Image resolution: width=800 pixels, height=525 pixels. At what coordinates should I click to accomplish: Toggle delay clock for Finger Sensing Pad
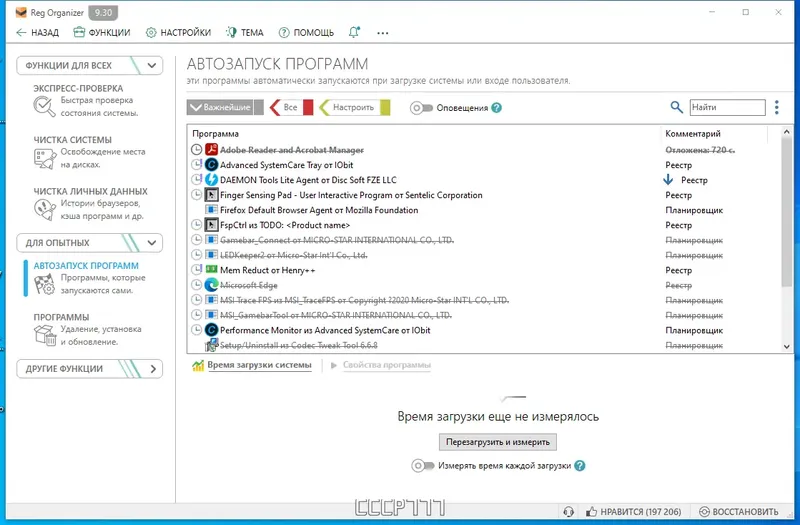pyautogui.click(x=196, y=195)
